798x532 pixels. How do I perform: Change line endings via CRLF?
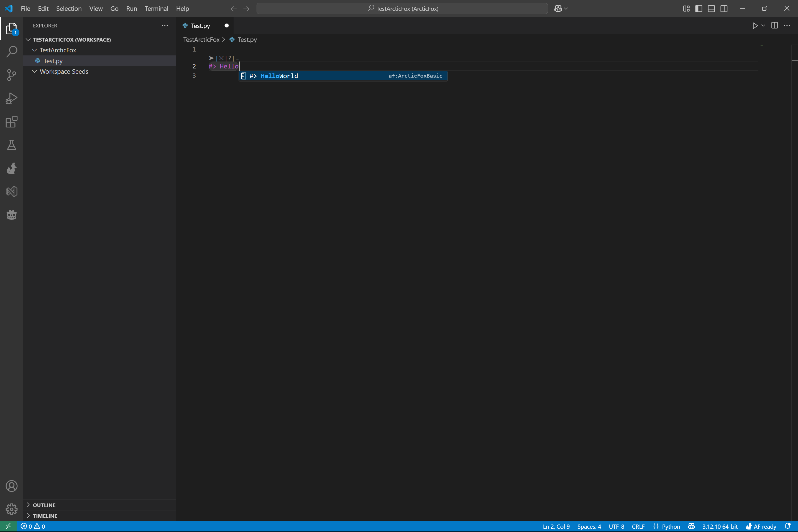638,526
